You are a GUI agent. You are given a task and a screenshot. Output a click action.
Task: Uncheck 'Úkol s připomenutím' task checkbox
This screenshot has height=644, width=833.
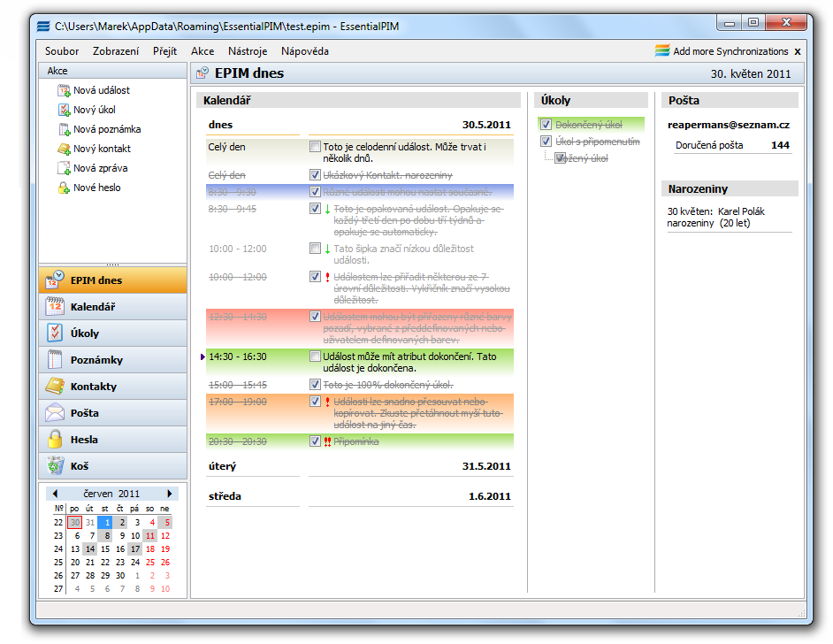point(546,142)
